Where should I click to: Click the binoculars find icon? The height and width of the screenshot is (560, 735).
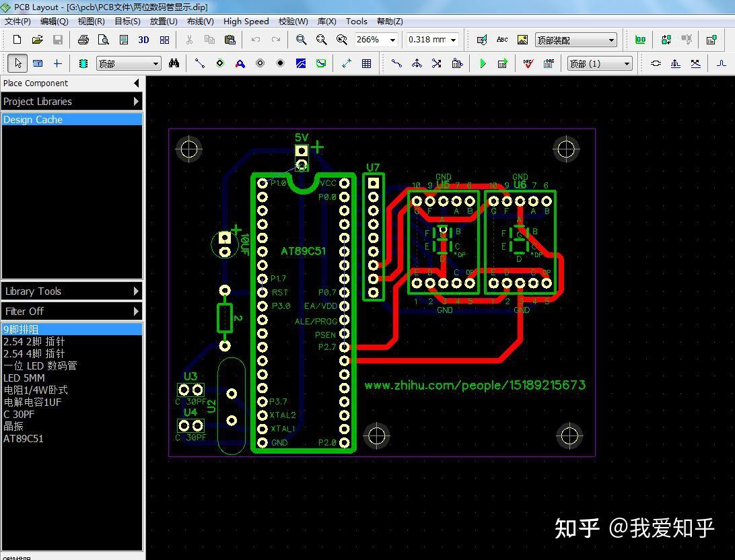(x=174, y=63)
